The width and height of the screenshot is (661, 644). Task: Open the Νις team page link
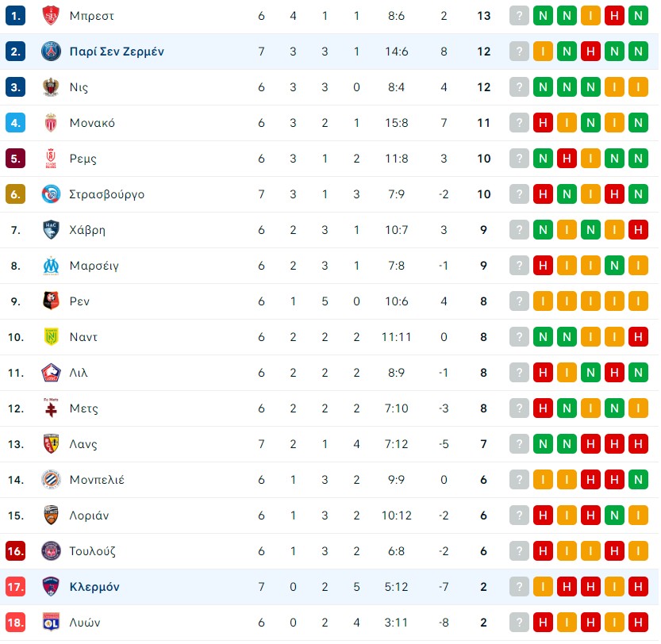coord(79,87)
